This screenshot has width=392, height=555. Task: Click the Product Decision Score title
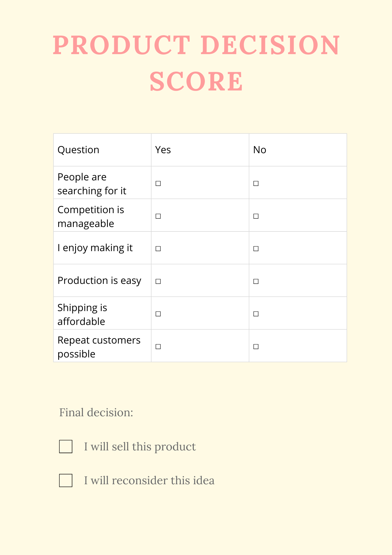196,63
